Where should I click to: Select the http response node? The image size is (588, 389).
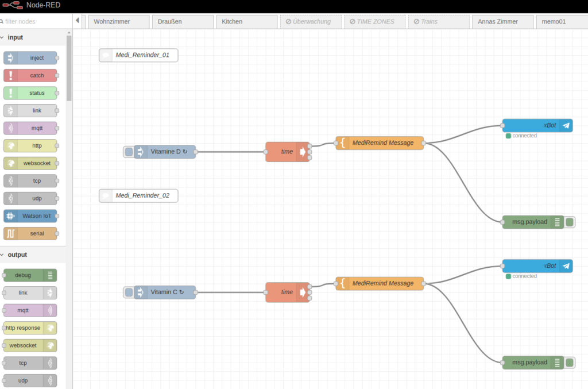(x=30, y=328)
